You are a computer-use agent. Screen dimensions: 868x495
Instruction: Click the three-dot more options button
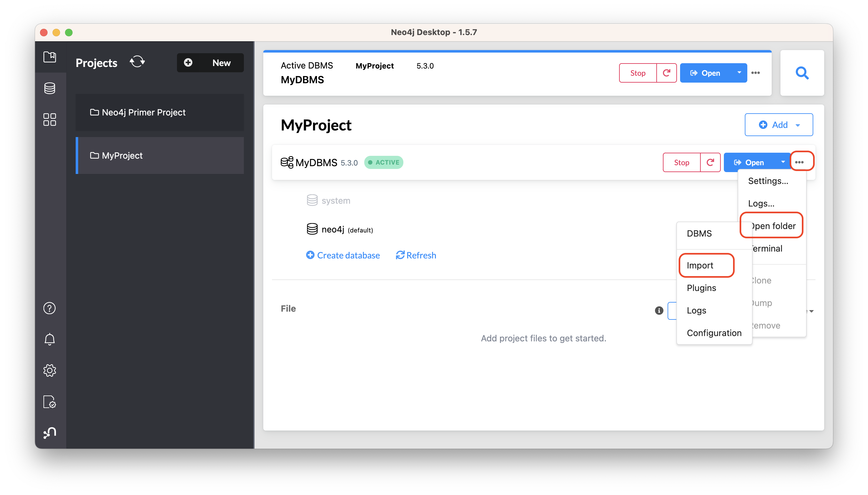[801, 162]
